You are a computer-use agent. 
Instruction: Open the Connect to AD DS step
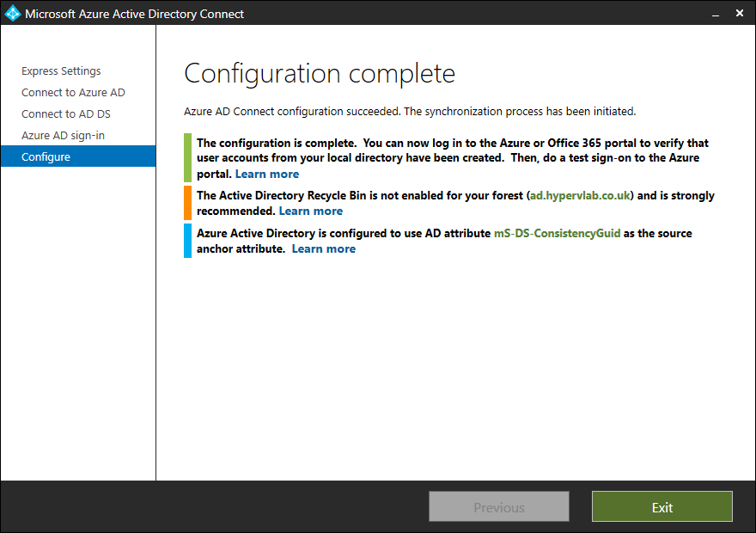pyautogui.click(x=66, y=113)
